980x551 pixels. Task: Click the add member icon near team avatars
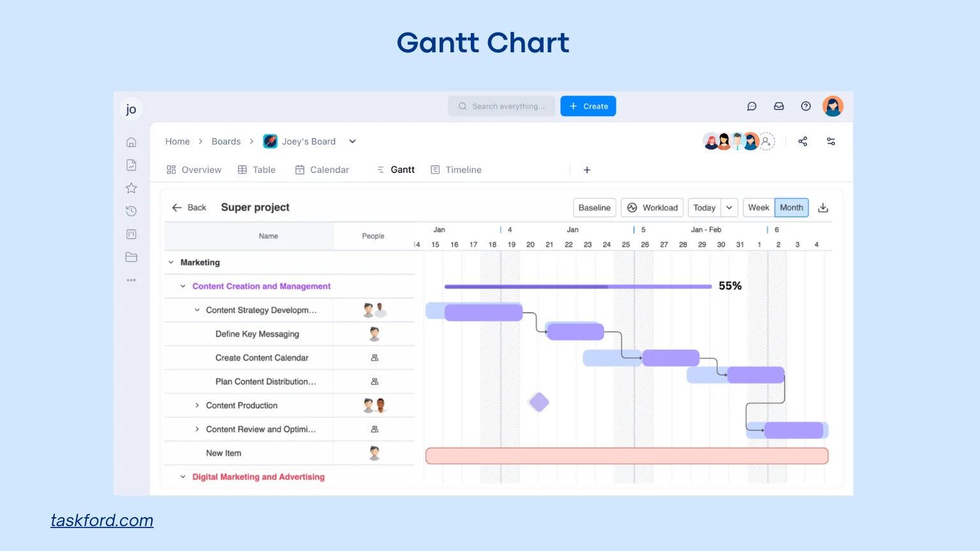765,141
